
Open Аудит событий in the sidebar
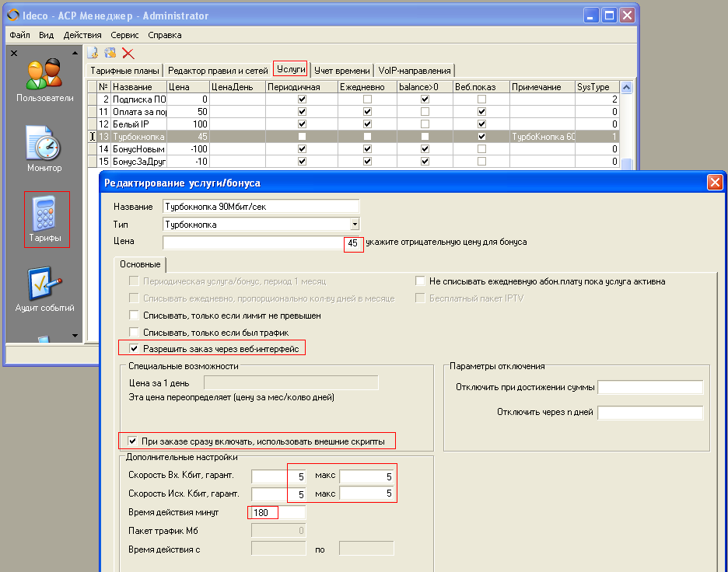(x=44, y=288)
